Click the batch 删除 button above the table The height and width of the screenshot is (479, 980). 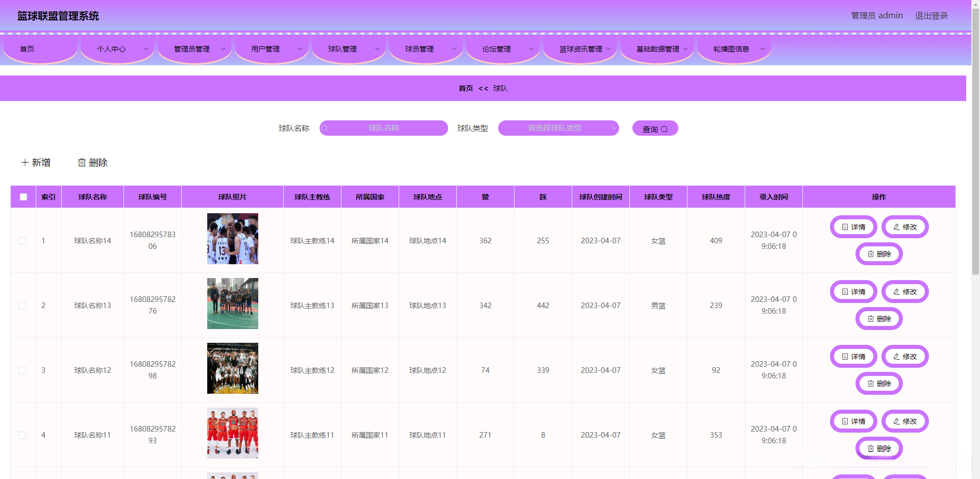pyautogui.click(x=92, y=162)
